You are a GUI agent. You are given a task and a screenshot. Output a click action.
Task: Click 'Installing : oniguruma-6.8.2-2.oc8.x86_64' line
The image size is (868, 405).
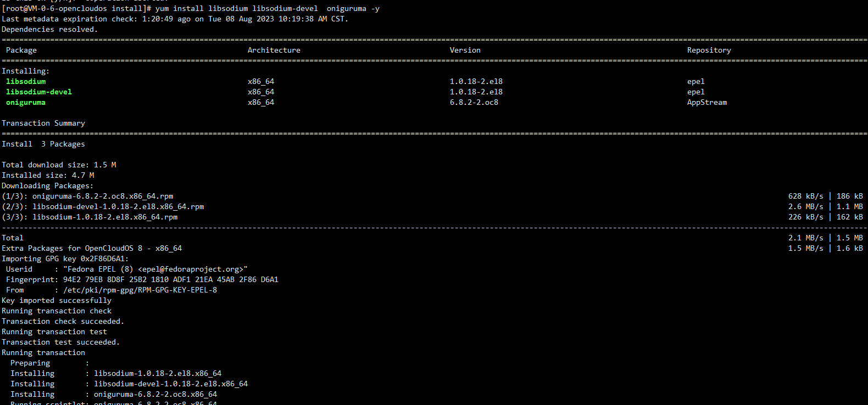[x=114, y=395]
